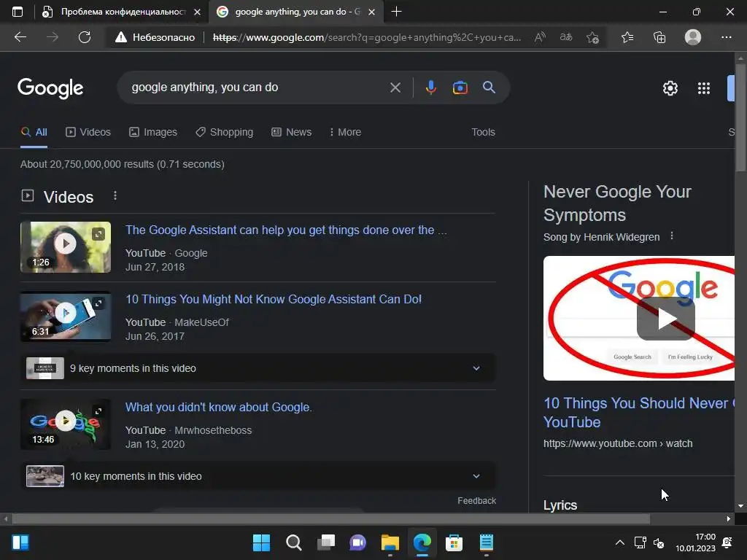The width and height of the screenshot is (747, 560).
Task: Open the translate page icon
Action: [566, 37]
